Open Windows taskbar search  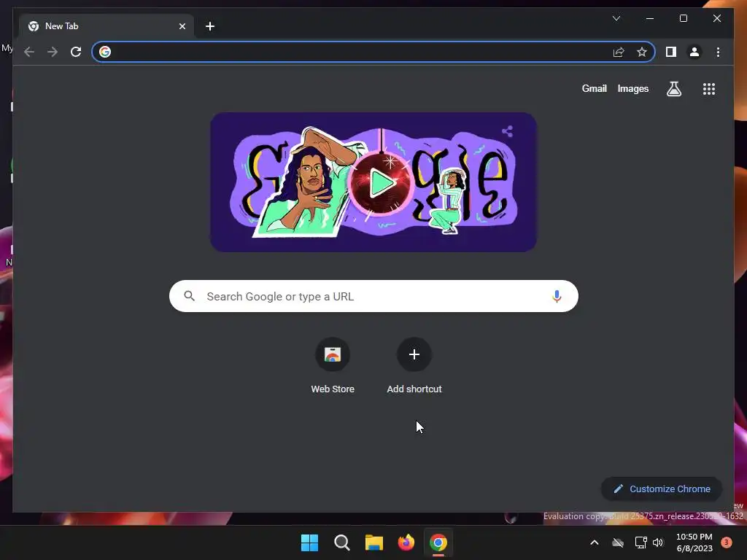point(341,542)
